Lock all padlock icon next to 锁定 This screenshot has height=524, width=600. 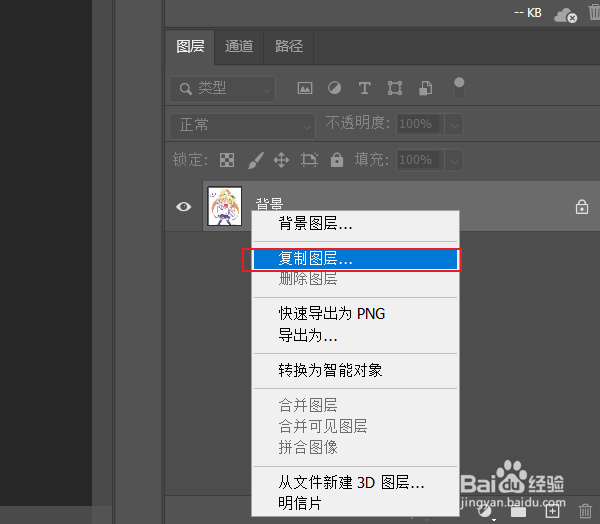337,160
